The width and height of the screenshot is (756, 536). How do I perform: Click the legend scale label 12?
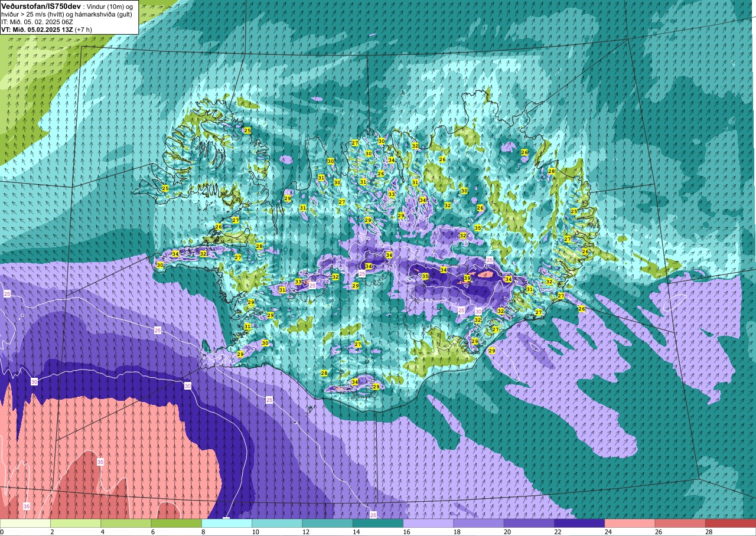tap(305, 532)
